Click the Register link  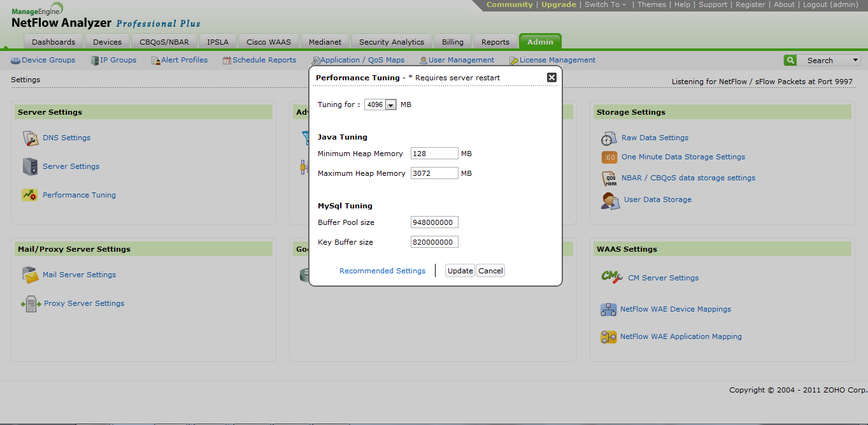click(750, 4)
